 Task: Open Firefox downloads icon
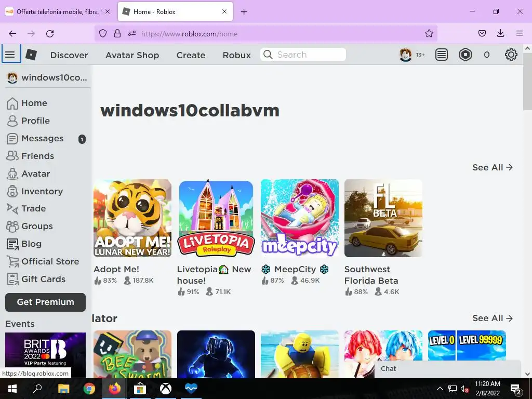click(500, 34)
